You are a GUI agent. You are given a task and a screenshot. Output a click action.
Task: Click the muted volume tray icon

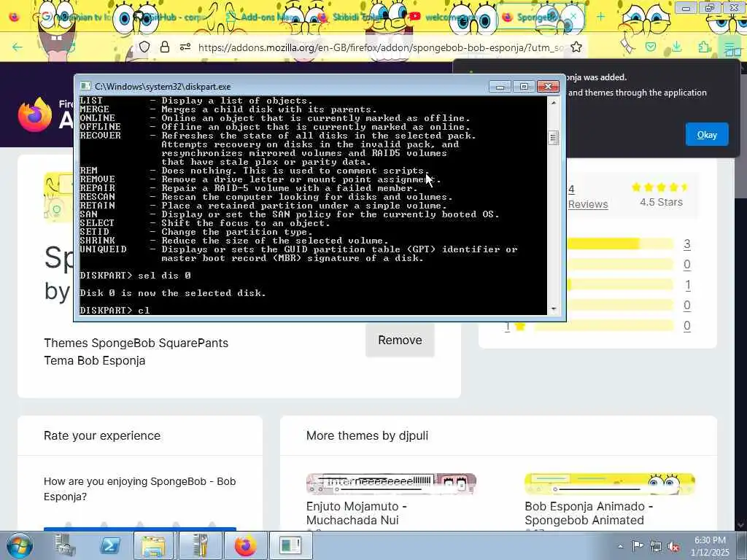(x=673, y=546)
